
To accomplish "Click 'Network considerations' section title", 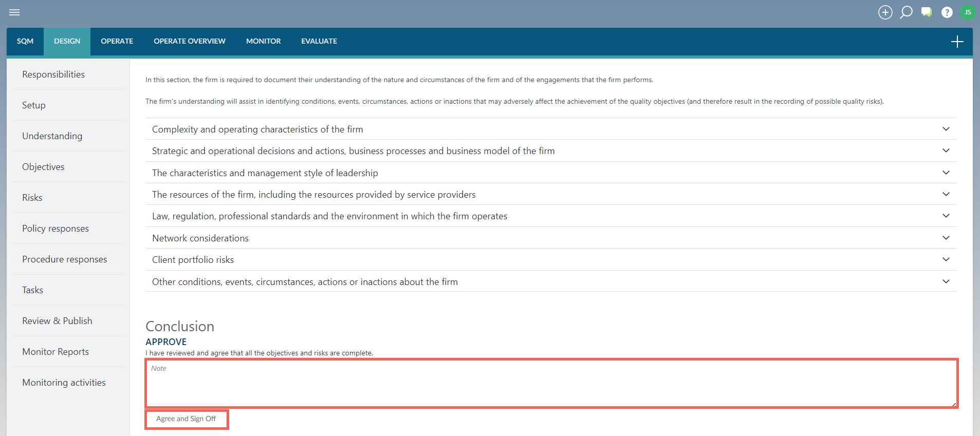I will [200, 238].
